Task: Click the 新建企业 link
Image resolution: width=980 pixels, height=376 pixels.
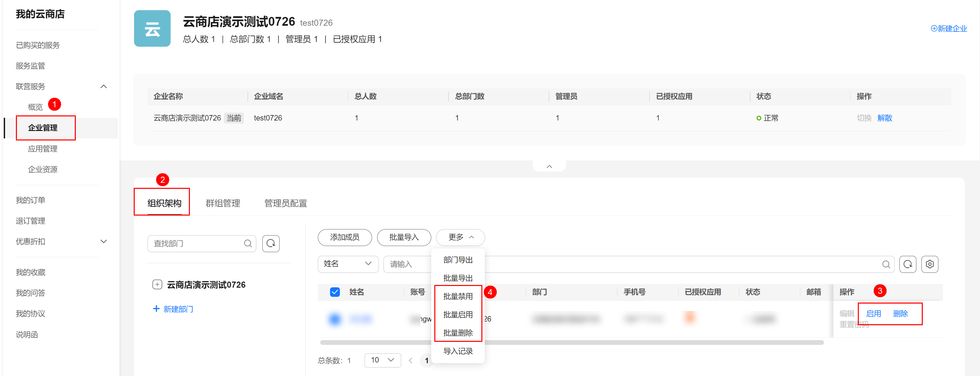Action: (x=949, y=28)
